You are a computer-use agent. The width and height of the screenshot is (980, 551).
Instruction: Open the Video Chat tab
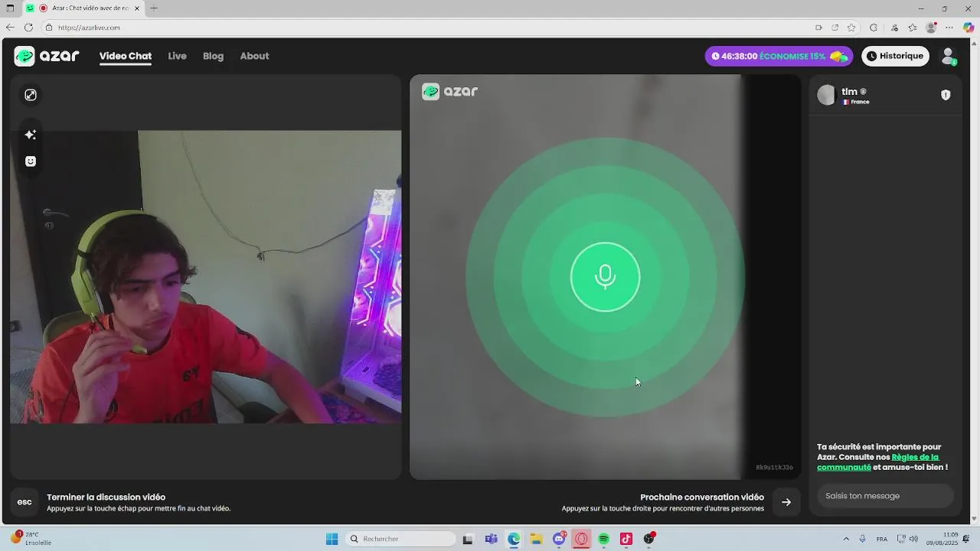[x=126, y=56]
